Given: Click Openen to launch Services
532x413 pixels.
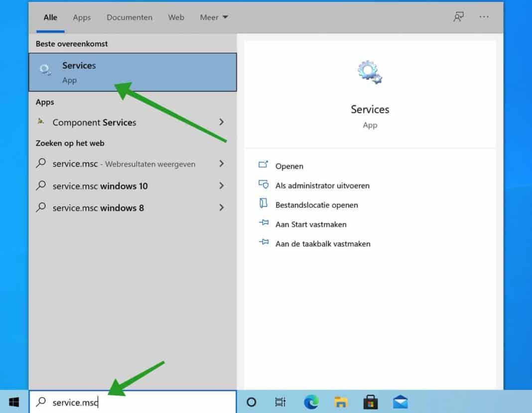Looking at the screenshot, I should coord(289,166).
